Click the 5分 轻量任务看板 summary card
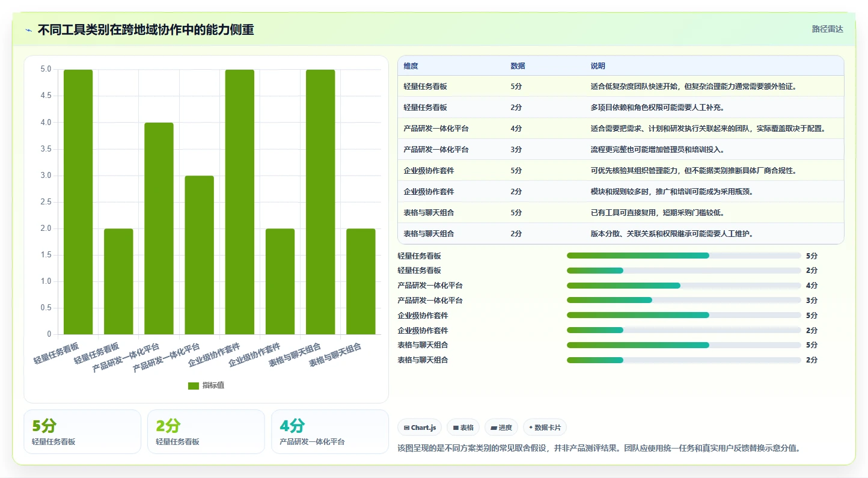This screenshot has height=478, width=868. point(82,432)
